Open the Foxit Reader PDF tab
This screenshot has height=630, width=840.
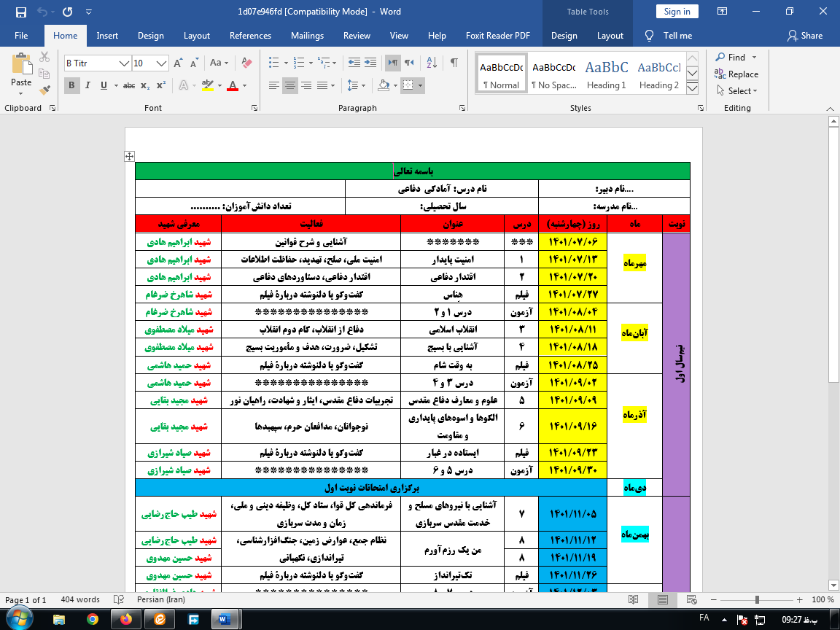498,36
